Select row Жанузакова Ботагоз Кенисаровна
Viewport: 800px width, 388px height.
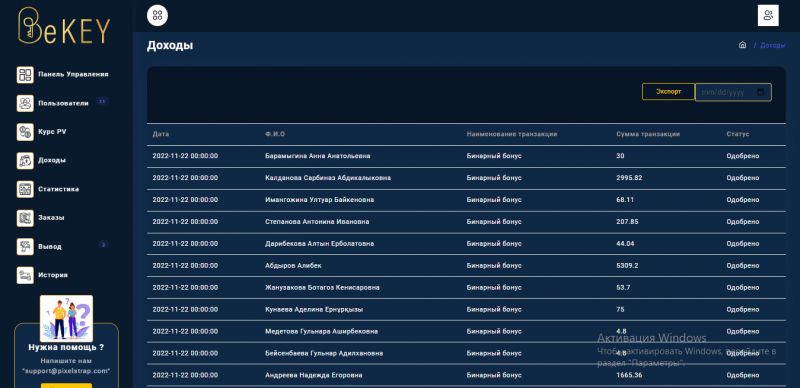[466, 288]
